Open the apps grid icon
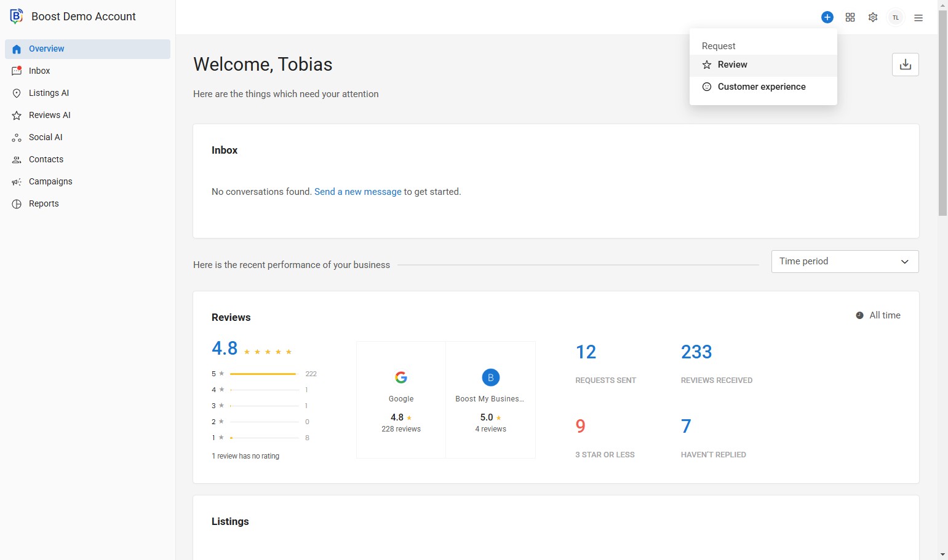948x560 pixels. pos(850,17)
